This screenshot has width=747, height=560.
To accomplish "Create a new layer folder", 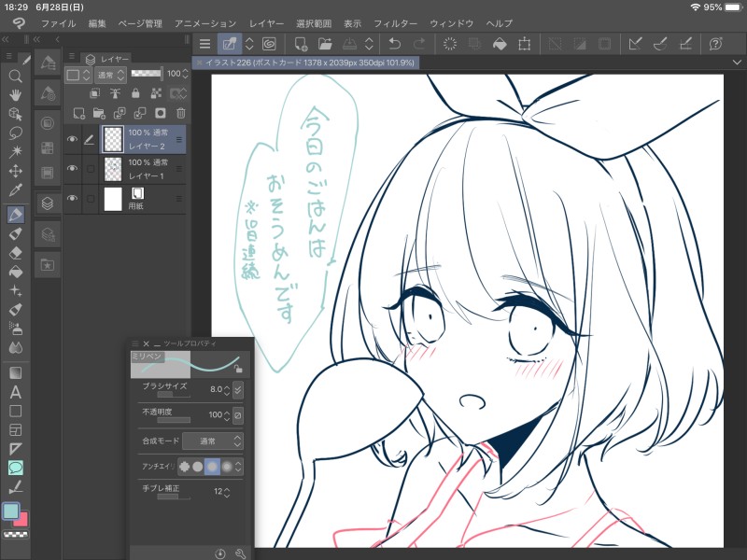I will click(99, 113).
